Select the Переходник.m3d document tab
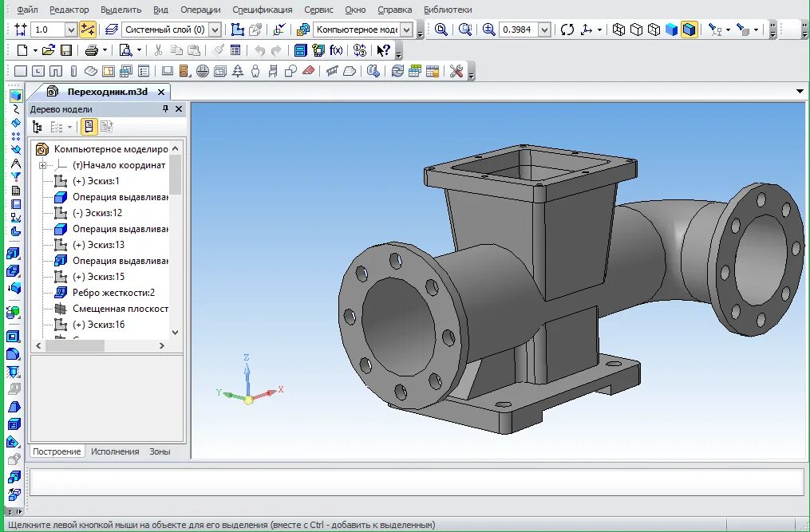Screen dimensions: 810x532 pos(107,92)
